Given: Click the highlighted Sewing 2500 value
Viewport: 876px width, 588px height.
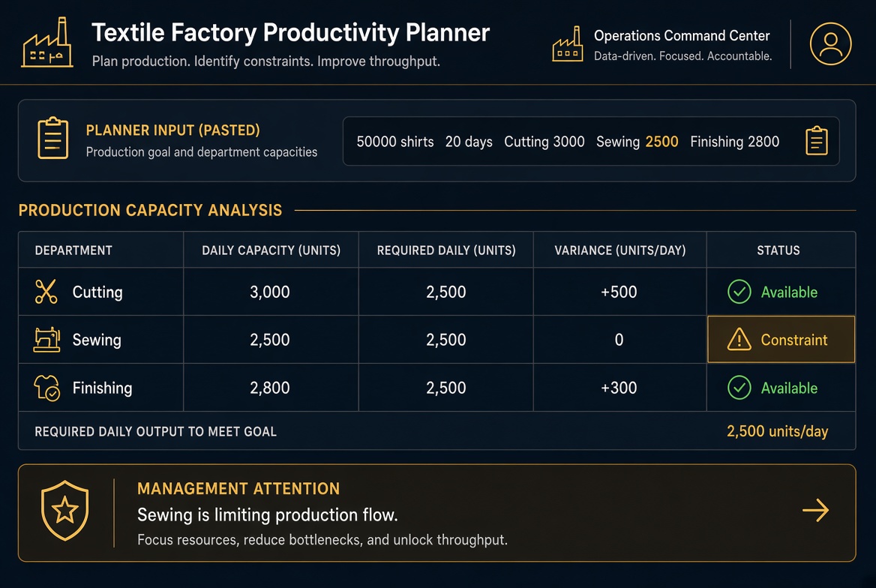Looking at the screenshot, I should [x=661, y=142].
